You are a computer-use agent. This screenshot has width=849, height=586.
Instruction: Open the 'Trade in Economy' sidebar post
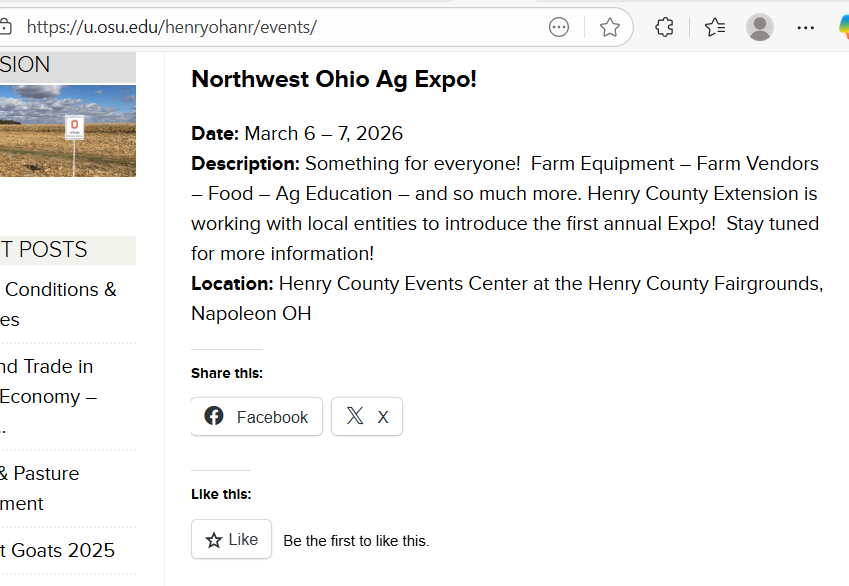(47, 381)
